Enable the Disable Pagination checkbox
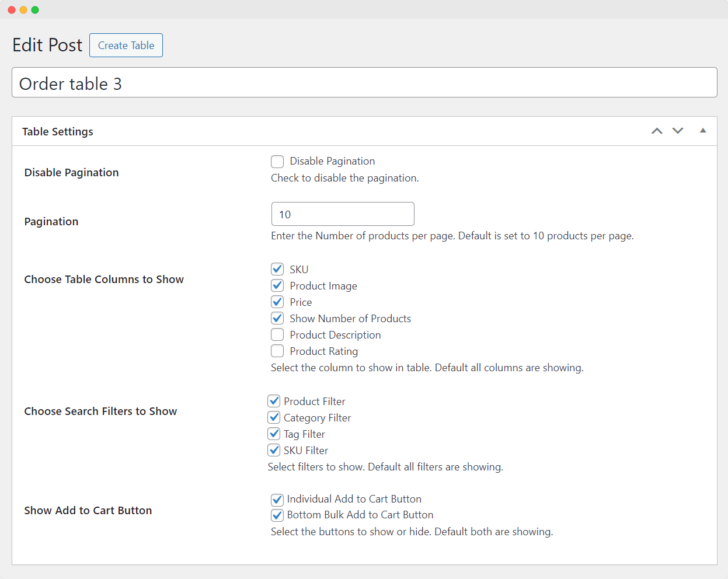The height and width of the screenshot is (579, 728). [277, 162]
